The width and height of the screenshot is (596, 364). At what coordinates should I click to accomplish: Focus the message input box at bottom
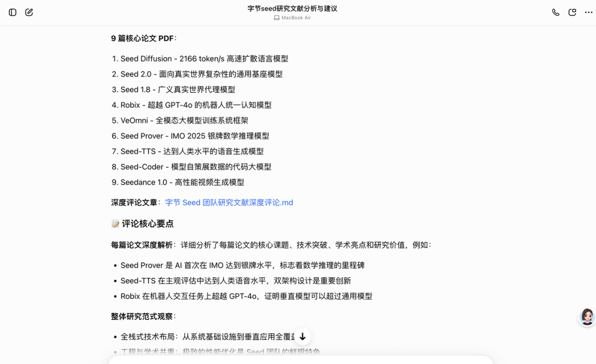tap(300, 360)
